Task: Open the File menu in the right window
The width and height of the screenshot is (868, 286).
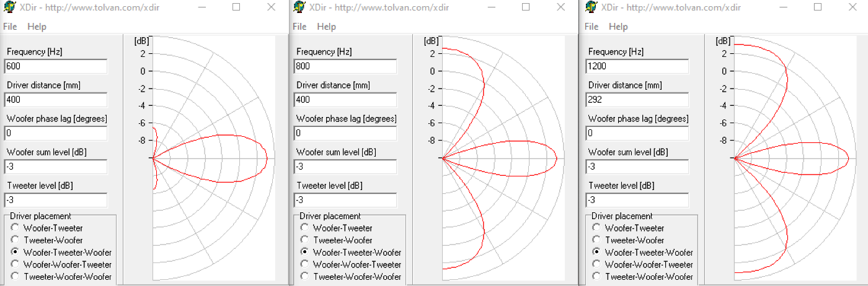Action: pos(591,27)
